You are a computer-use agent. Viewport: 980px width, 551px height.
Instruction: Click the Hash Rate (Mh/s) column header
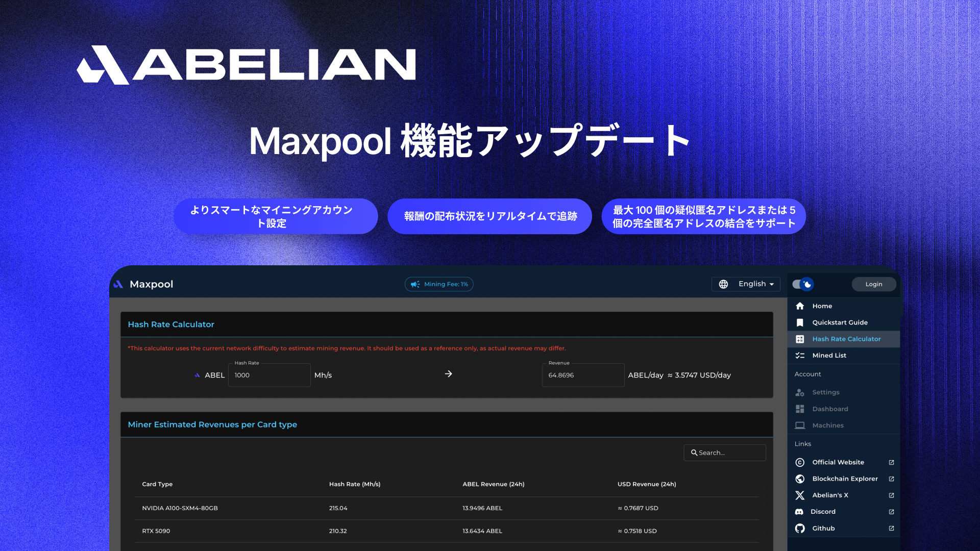coord(355,484)
